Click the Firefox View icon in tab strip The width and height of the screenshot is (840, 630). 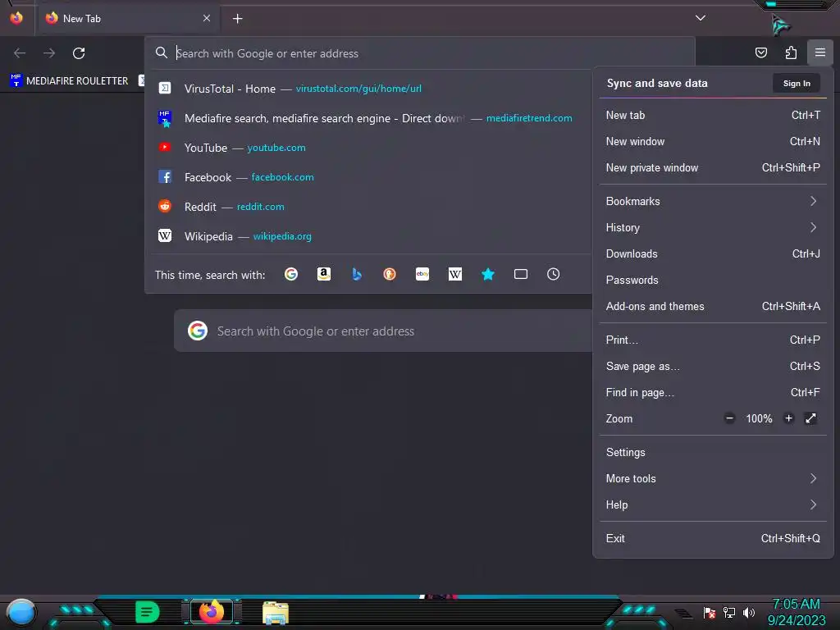pos(16,18)
